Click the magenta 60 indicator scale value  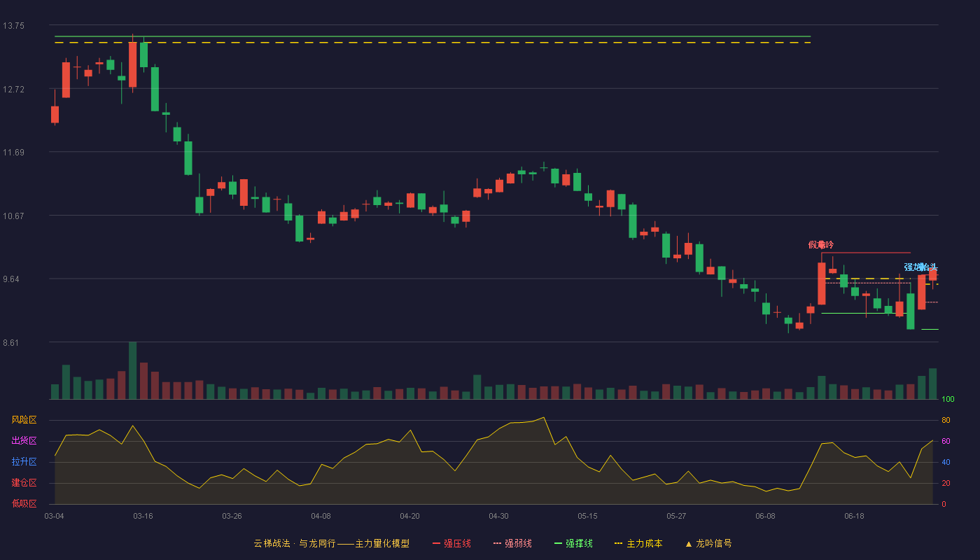946,441
